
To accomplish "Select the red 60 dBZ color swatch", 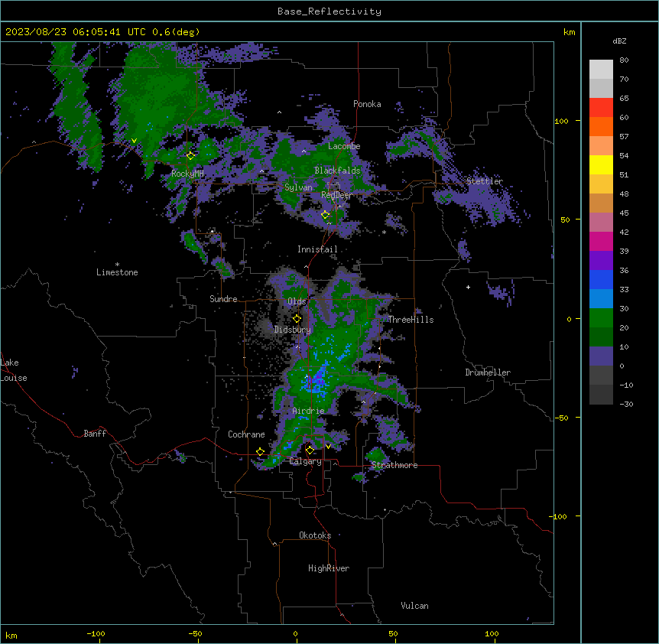I will (601, 108).
